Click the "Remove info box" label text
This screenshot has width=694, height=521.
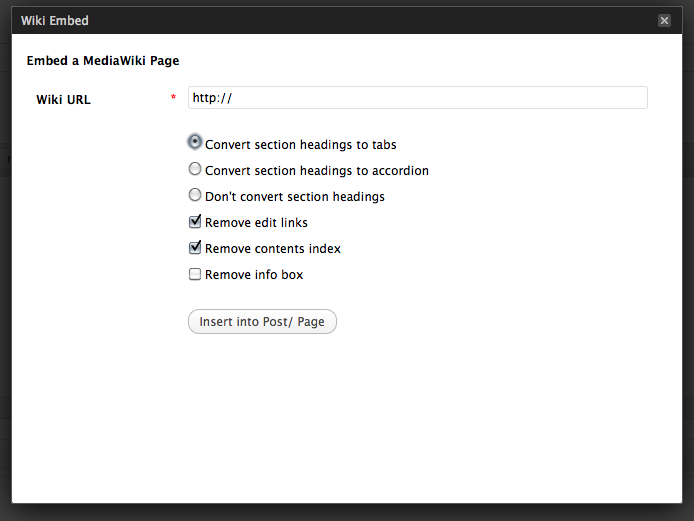point(254,275)
